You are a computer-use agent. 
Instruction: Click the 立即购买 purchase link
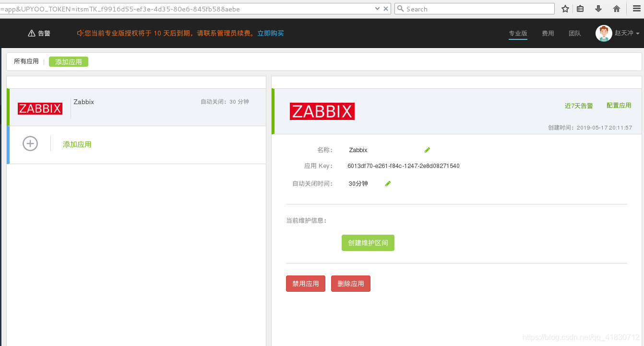pyautogui.click(x=271, y=33)
